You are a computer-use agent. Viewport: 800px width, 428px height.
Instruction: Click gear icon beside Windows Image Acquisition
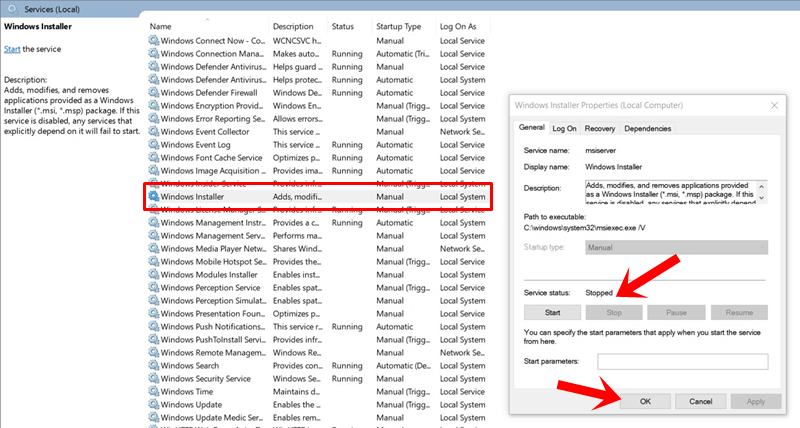tap(154, 170)
